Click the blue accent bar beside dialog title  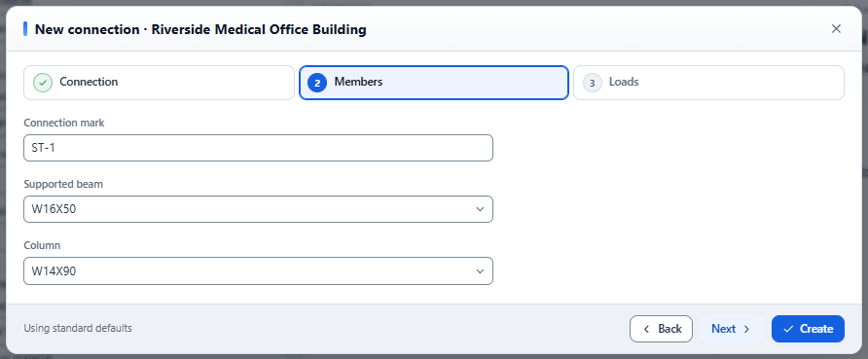tap(25, 29)
